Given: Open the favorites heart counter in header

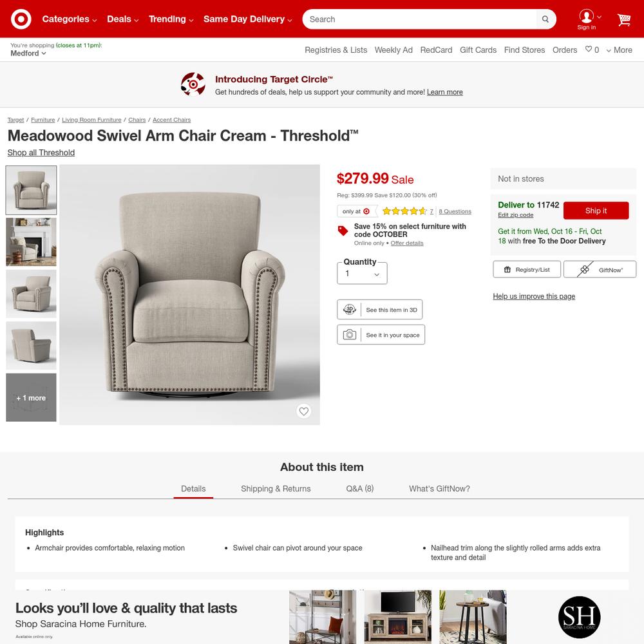Looking at the screenshot, I should (x=592, y=50).
